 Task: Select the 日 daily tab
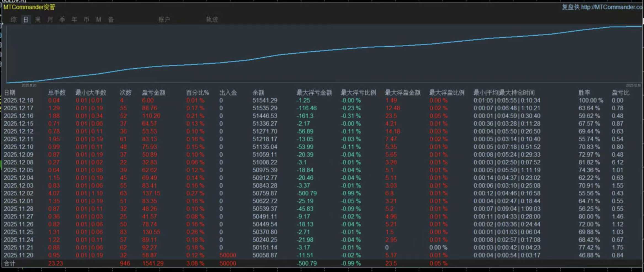[26, 20]
